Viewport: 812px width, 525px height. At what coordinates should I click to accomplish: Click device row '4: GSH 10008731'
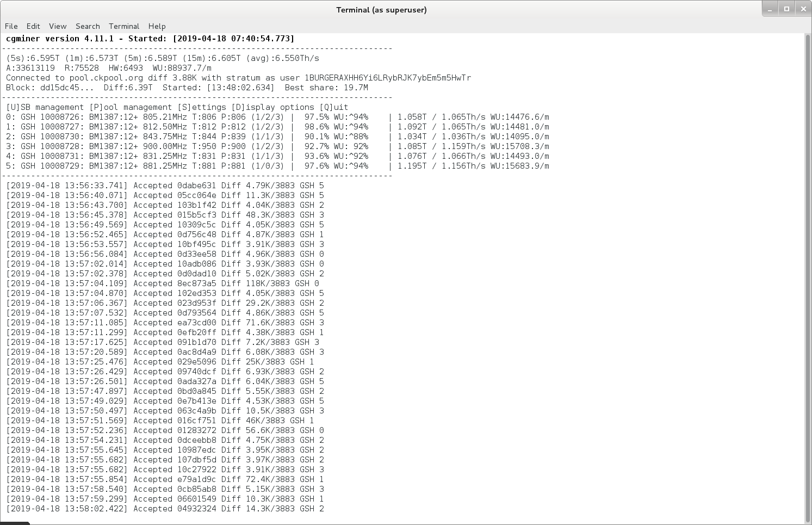[x=277, y=156]
